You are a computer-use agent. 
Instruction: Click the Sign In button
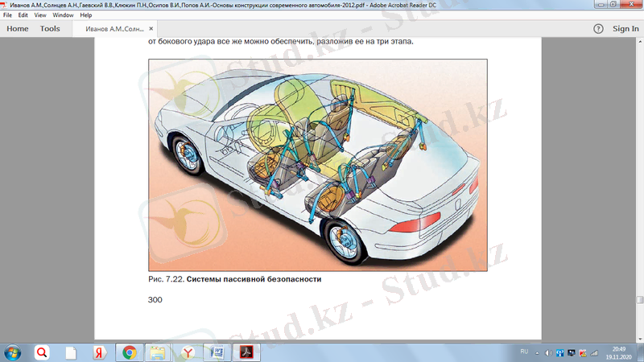pyautogui.click(x=625, y=29)
